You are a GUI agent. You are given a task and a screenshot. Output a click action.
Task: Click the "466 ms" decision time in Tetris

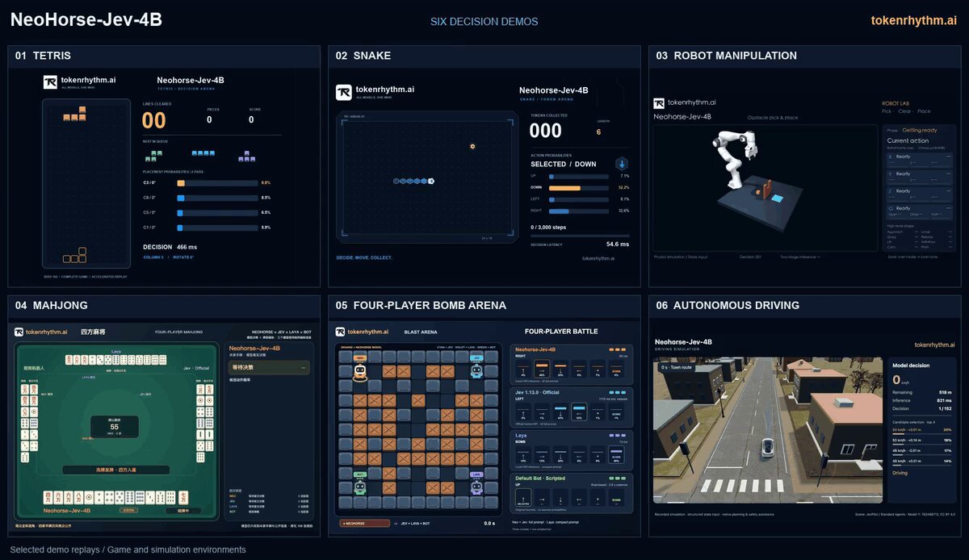coord(187,247)
